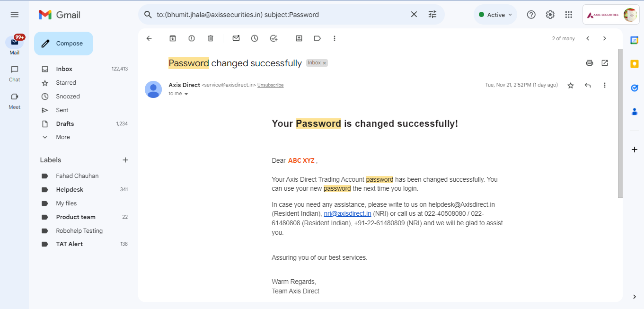The image size is (644, 309).
Task: Print the email conversation
Action: [x=590, y=63]
